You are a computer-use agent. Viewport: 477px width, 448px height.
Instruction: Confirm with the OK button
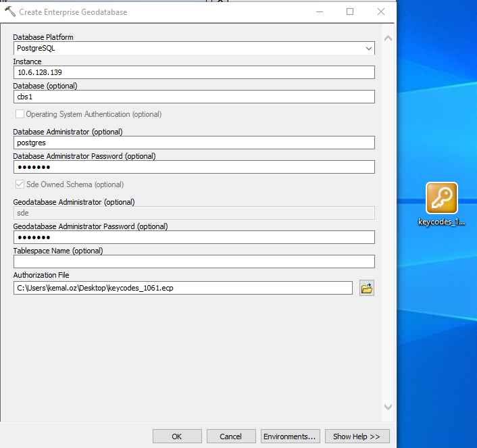[177, 437]
